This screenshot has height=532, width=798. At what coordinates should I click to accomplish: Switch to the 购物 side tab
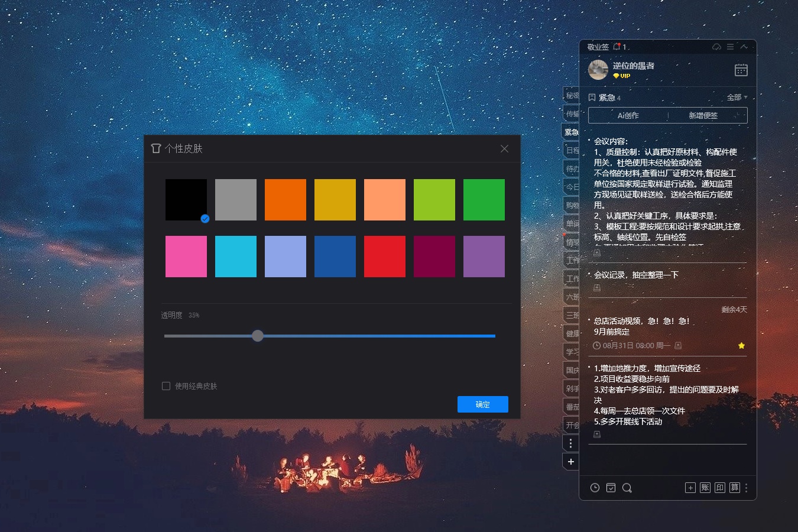[571, 205]
